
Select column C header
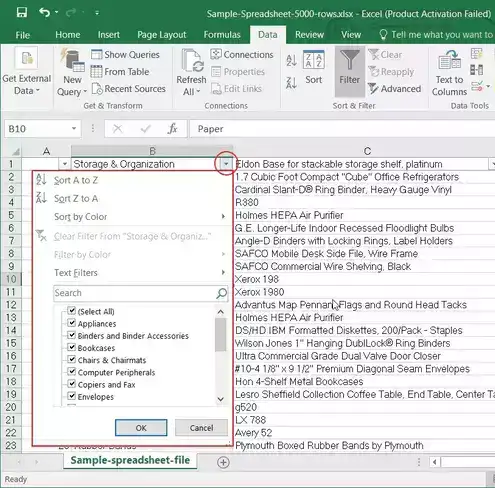pyautogui.click(x=367, y=151)
